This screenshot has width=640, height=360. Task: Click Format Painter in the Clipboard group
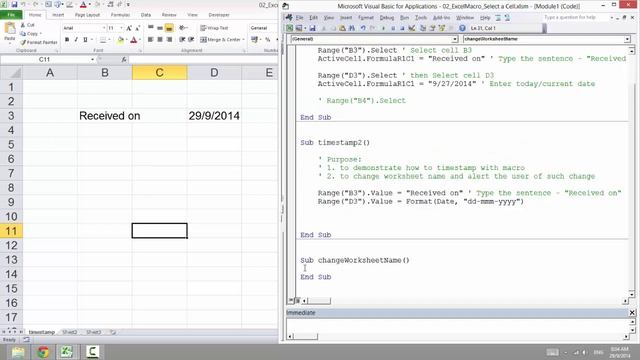coord(39,42)
